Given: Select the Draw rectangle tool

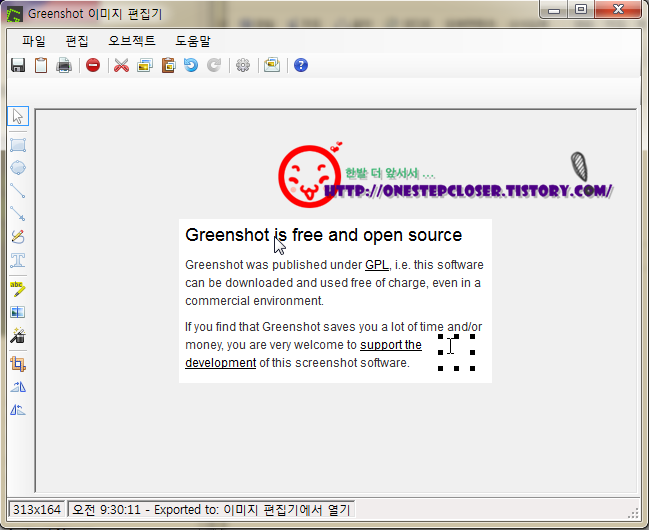Looking at the screenshot, I should [x=18, y=145].
